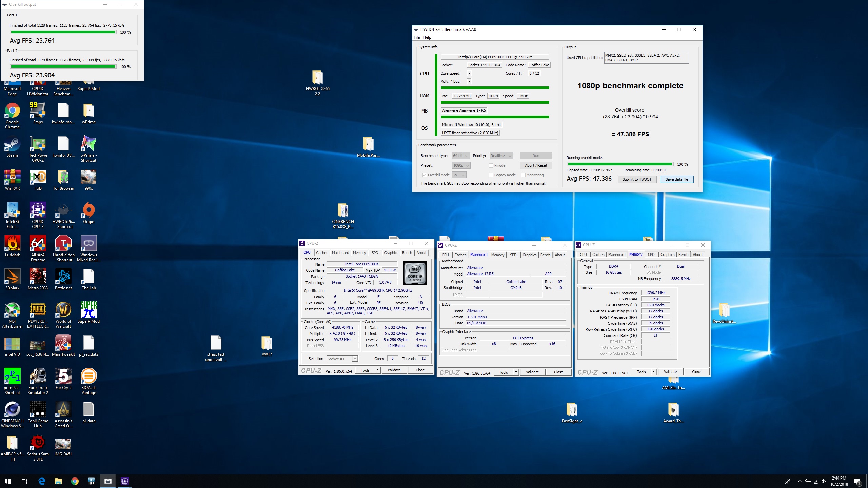This screenshot has width=868, height=488.
Task: Click the Running overkill mode progress bar
Action: pyautogui.click(x=620, y=164)
